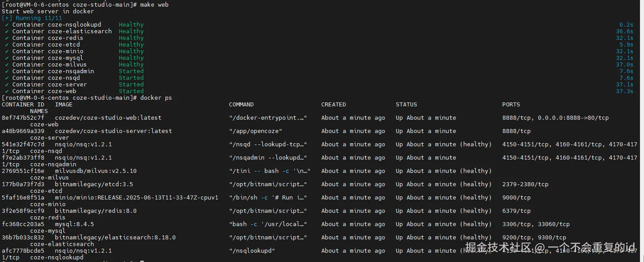Click the checkmark next to coze-nsqadmin
The width and height of the screenshot is (644, 262).
(7, 71)
